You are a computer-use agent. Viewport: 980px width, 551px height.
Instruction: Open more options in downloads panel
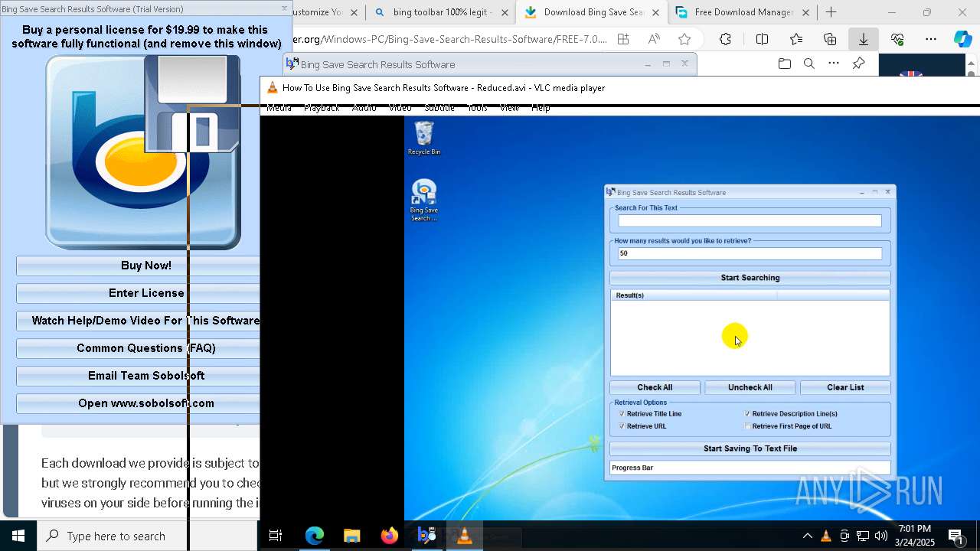coord(834,64)
